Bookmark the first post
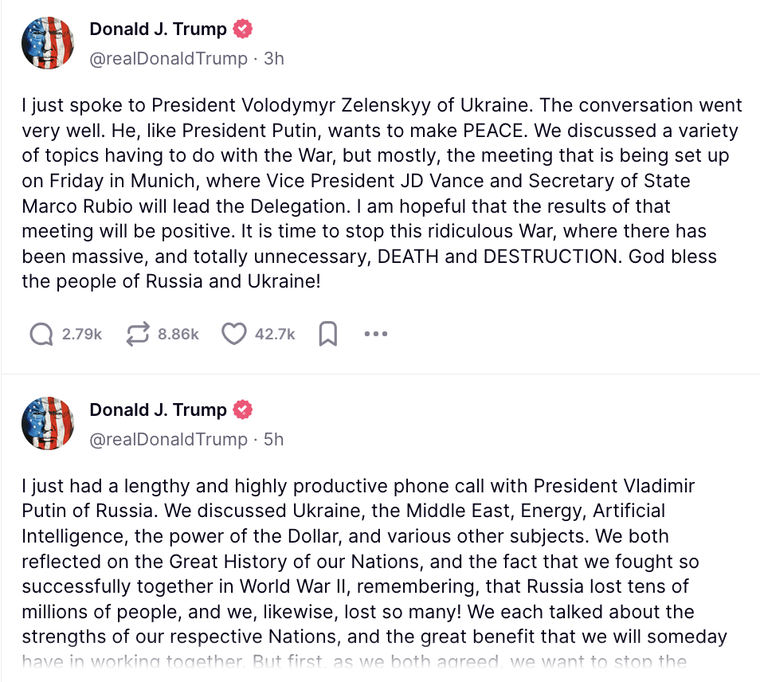 (x=327, y=334)
